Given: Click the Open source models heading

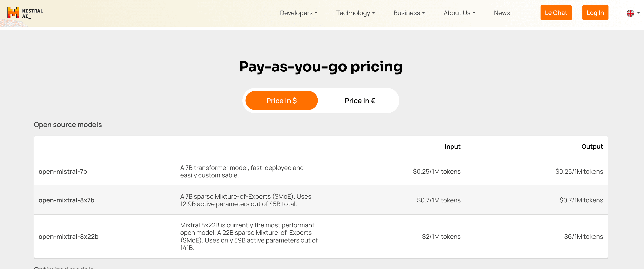Looking at the screenshot, I should coord(68,125).
